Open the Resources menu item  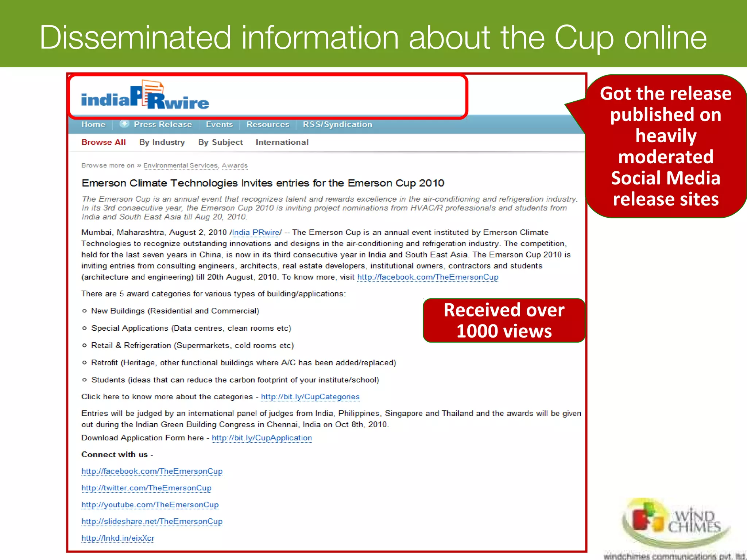(x=268, y=125)
